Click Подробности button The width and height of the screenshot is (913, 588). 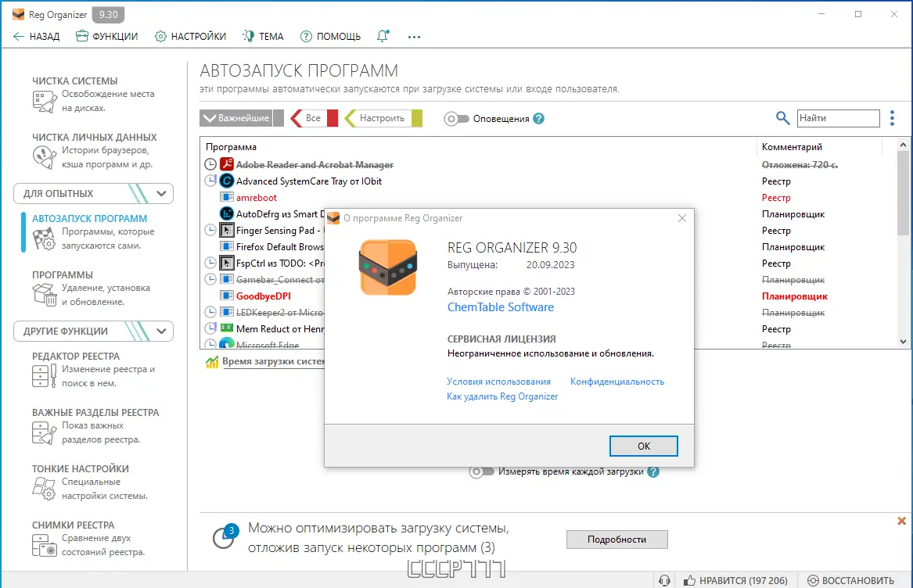(x=617, y=540)
